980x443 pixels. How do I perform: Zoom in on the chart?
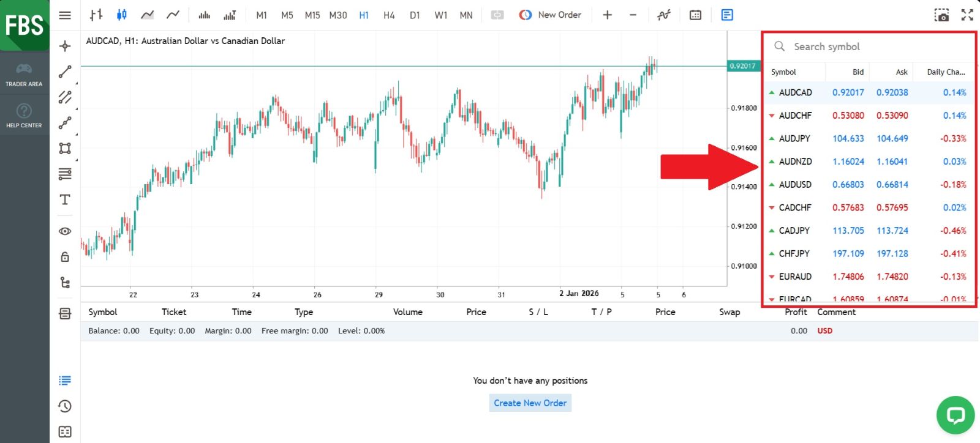pyautogui.click(x=607, y=15)
